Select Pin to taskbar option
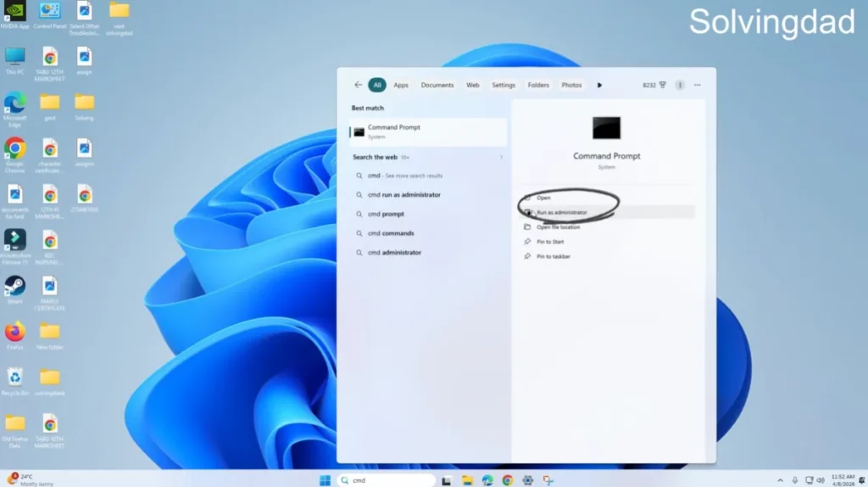The width and height of the screenshot is (868, 487). (x=554, y=256)
